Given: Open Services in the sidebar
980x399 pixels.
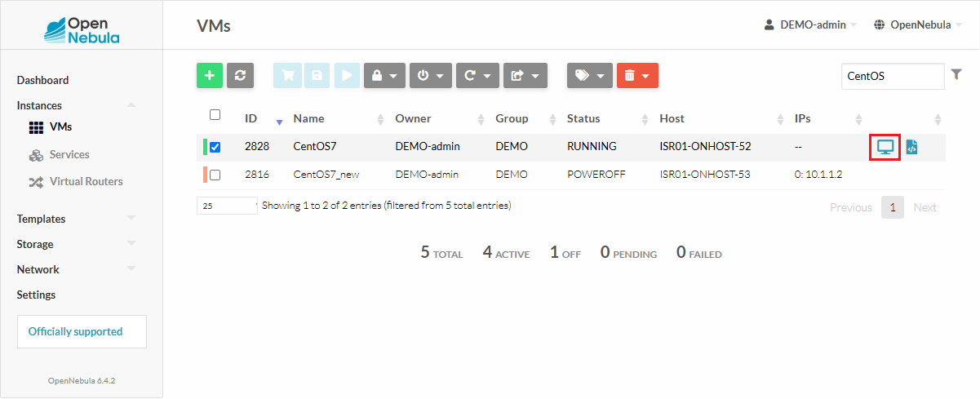Looking at the screenshot, I should pyautogui.click(x=59, y=154).
